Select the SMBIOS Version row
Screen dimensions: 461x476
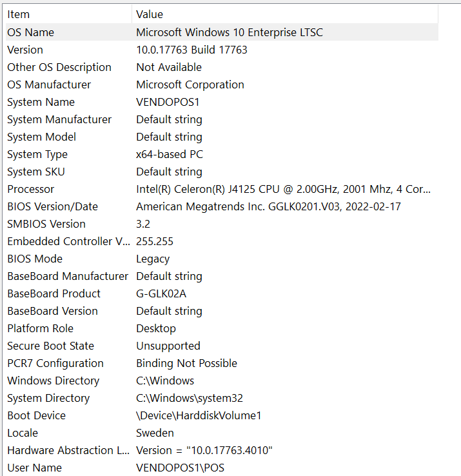[x=46, y=224]
